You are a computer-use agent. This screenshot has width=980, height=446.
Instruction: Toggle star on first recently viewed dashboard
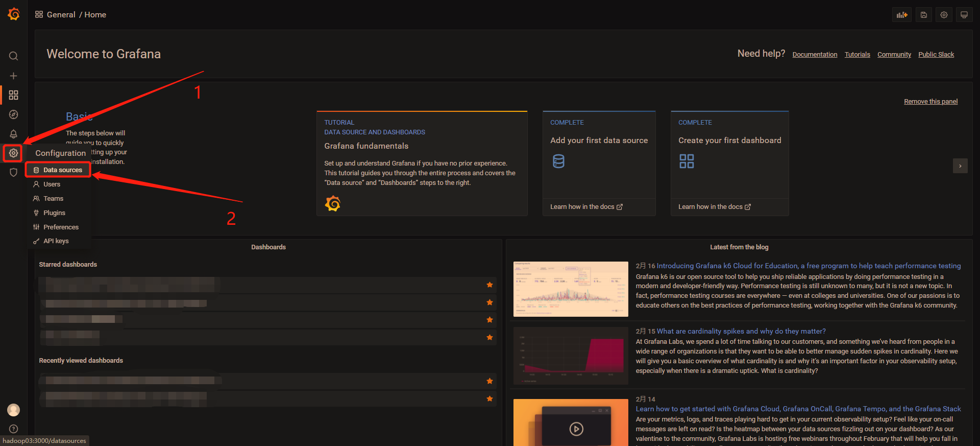tap(489, 381)
